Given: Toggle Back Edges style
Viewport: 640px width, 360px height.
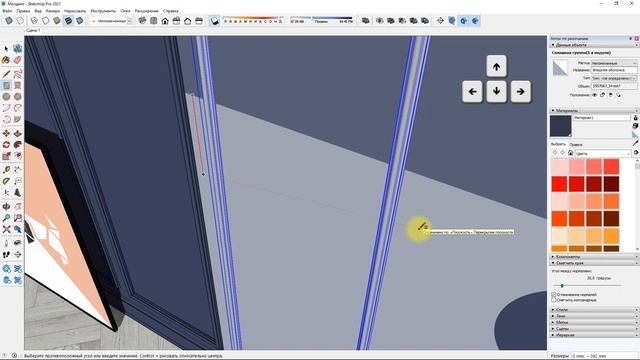Looking at the screenshot, I should point(20,21).
